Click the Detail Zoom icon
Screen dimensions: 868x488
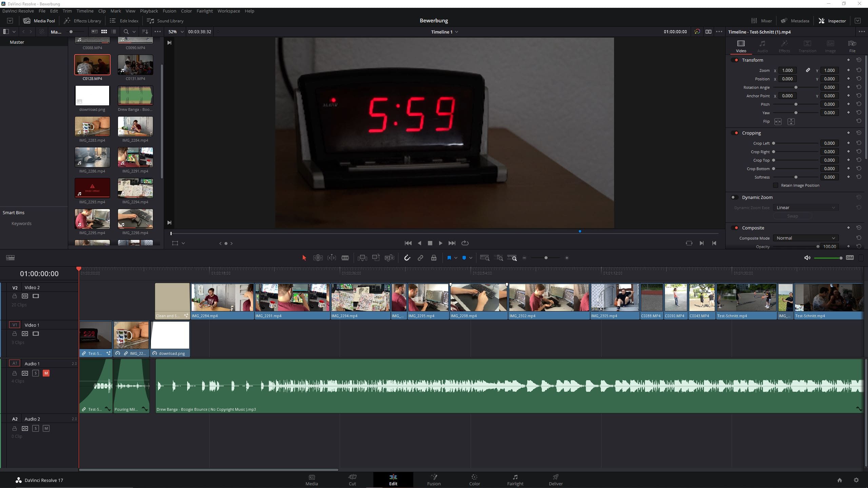498,258
